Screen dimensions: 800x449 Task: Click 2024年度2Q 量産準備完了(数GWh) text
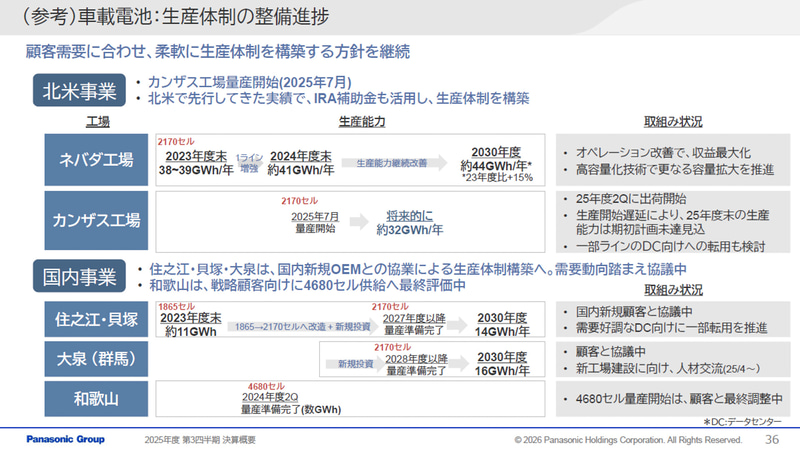click(x=291, y=403)
